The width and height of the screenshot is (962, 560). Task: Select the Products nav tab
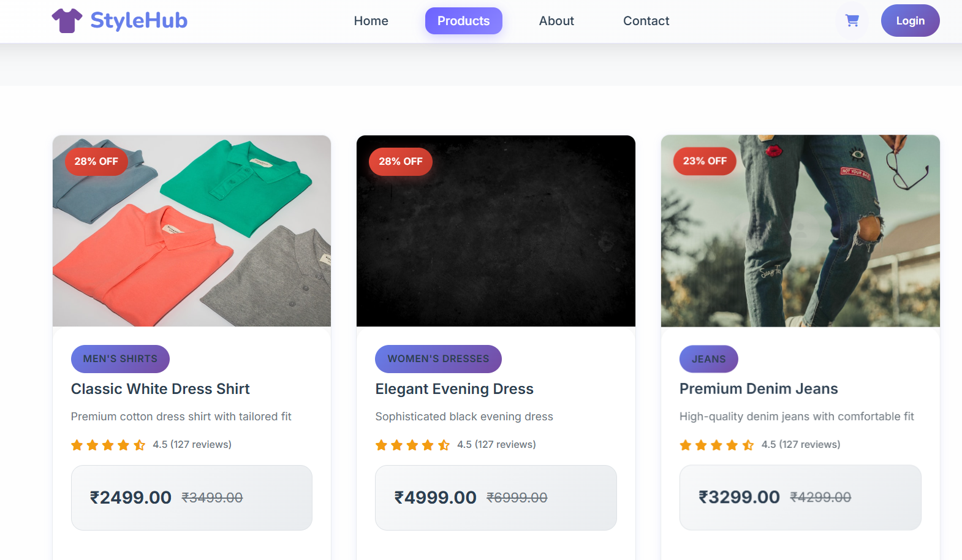(x=463, y=21)
